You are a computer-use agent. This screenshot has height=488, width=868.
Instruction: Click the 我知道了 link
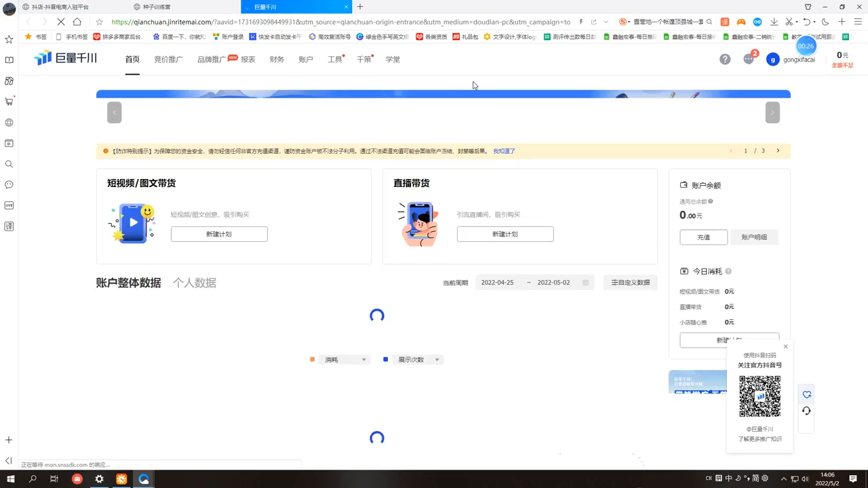504,151
